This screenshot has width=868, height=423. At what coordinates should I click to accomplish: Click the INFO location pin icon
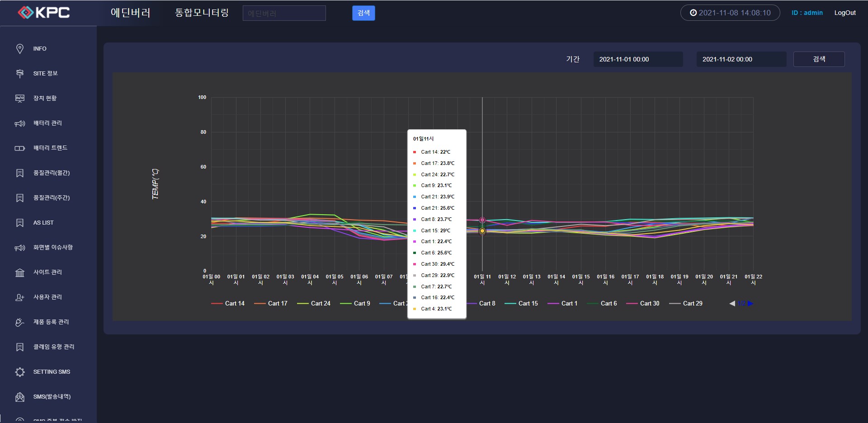pos(20,49)
